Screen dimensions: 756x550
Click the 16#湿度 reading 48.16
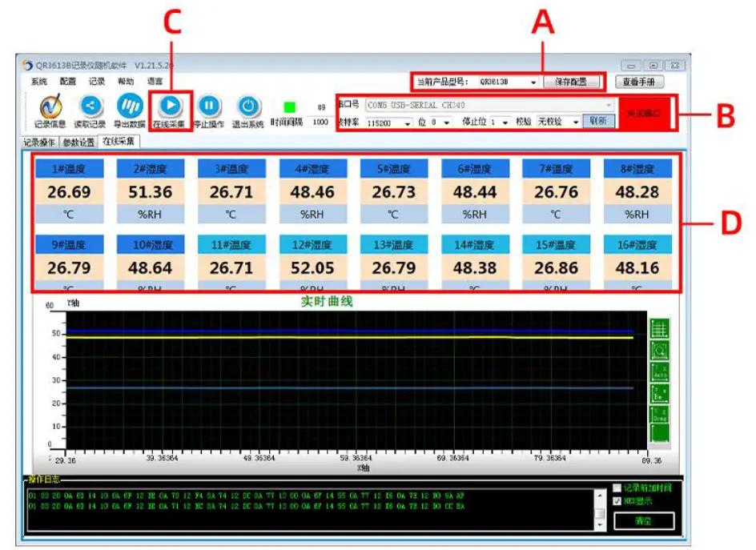(637, 268)
